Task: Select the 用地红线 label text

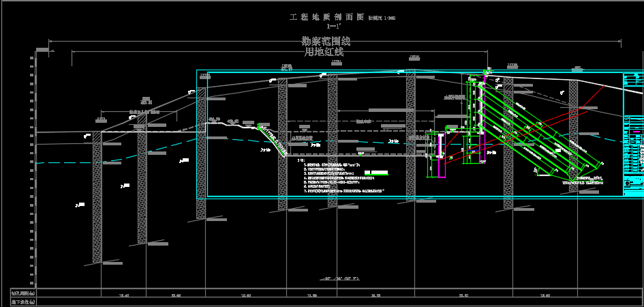Action: coord(324,52)
